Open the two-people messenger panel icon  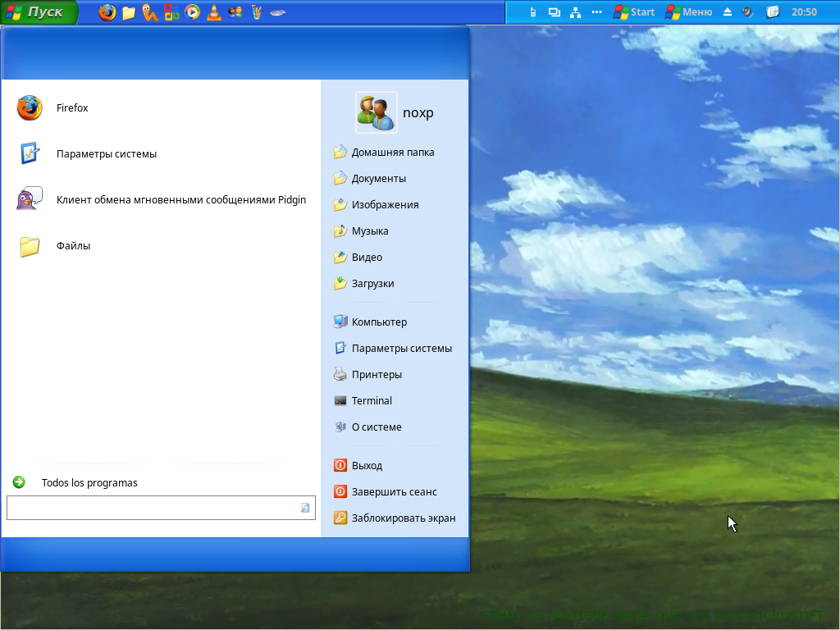[235, 12]
